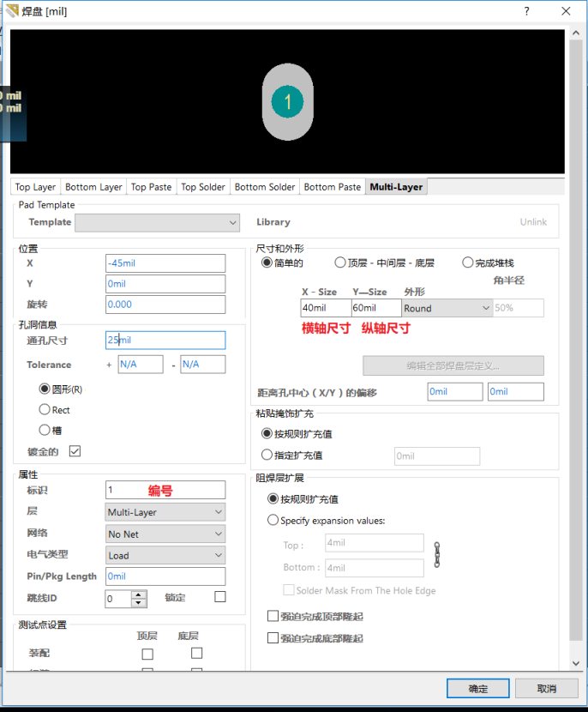Image resolution: width=588 pixels, height=712 pixels.
Task: Click the rotation 0.000 field
Action: 165,305
